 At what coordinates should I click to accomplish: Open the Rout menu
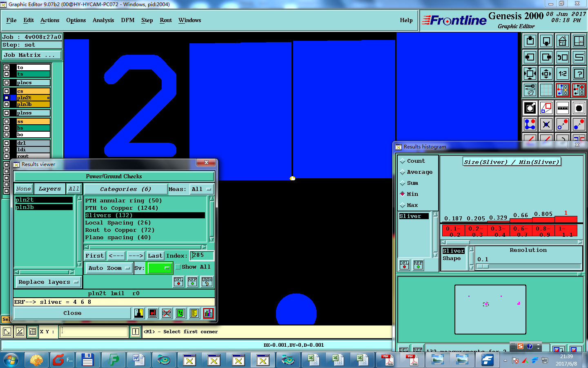coord(166,20)
